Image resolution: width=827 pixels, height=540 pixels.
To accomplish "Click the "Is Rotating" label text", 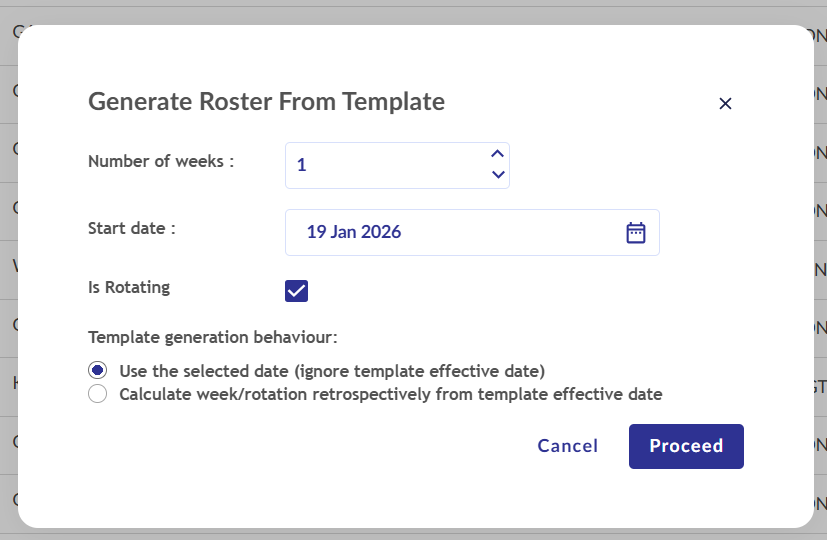I will (x=129, y=288).
